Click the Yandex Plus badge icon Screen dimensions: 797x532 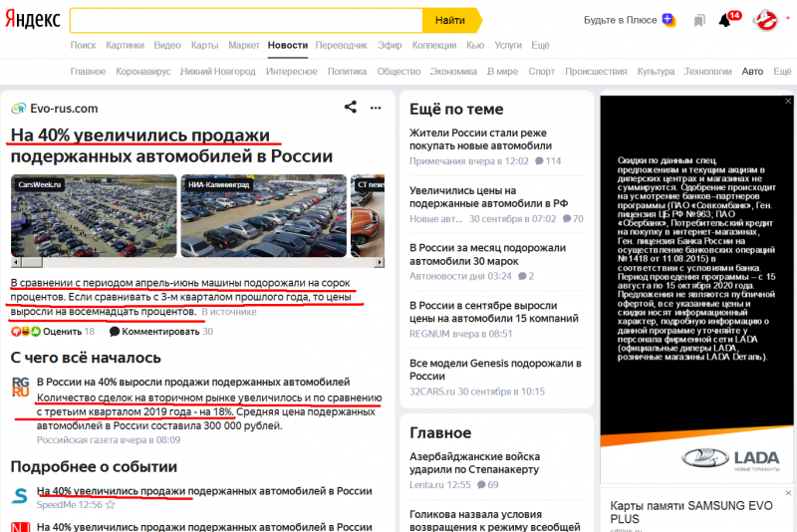click(x=668, y=20)
